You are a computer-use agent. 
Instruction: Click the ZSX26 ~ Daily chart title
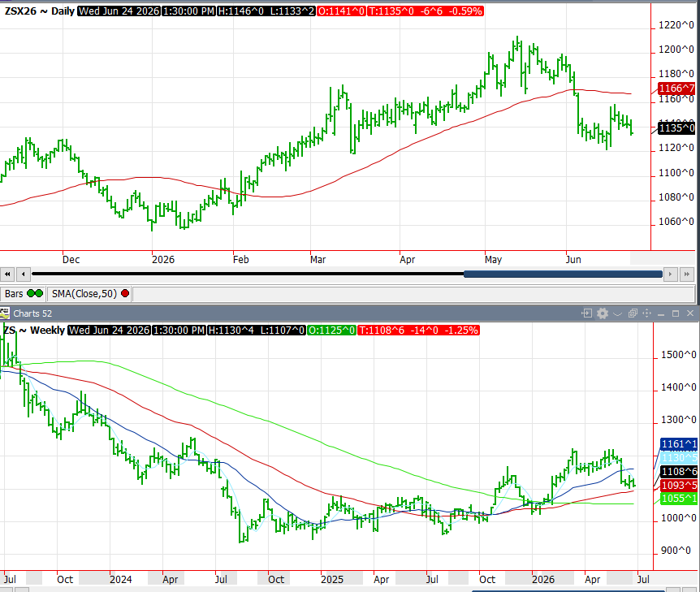(x=39, y=11)
